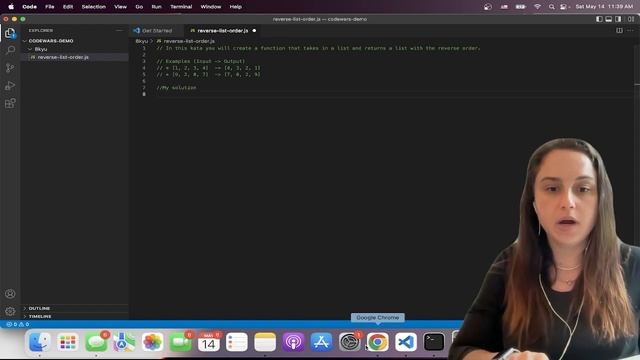Screen dimensions: 640x360
Task: Open Photos from the Dock
Action: [x=152, y=342]
